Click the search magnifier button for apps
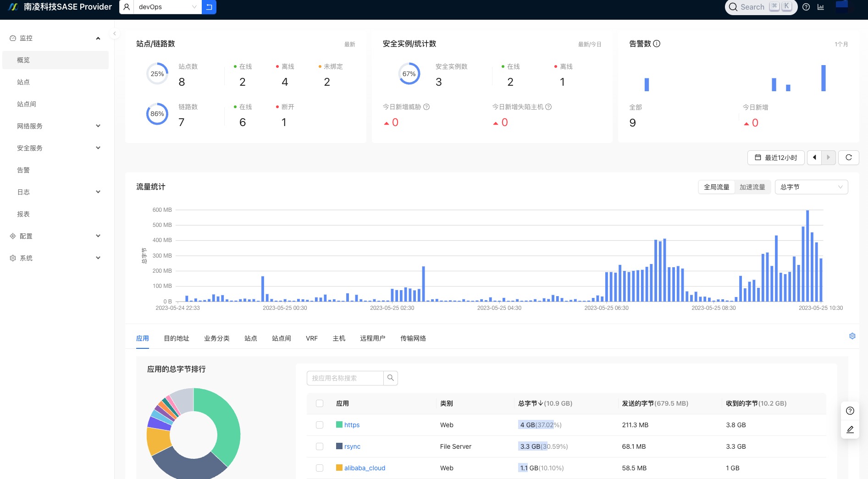Screen dimensions: 868x479 click(x=391, y=378)
